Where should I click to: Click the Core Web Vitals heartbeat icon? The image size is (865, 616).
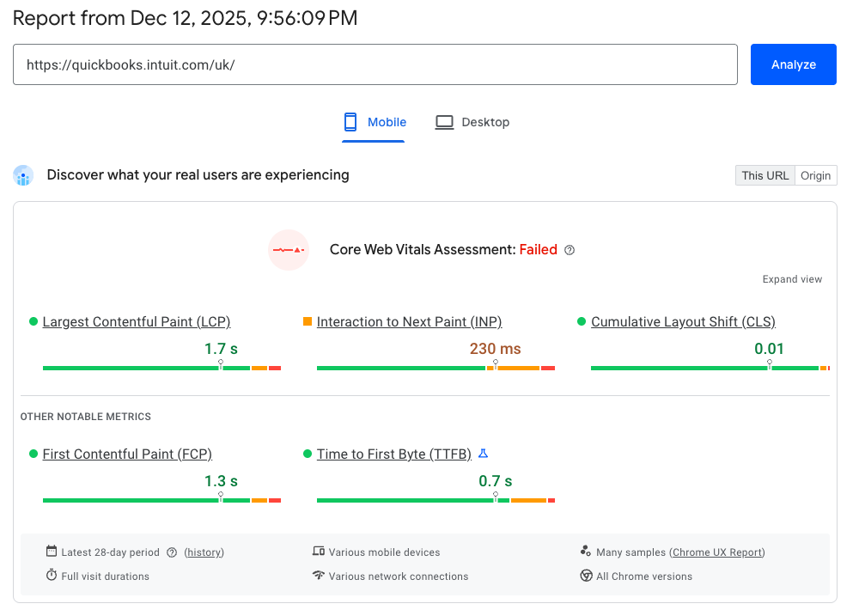[x=289, y=249]
